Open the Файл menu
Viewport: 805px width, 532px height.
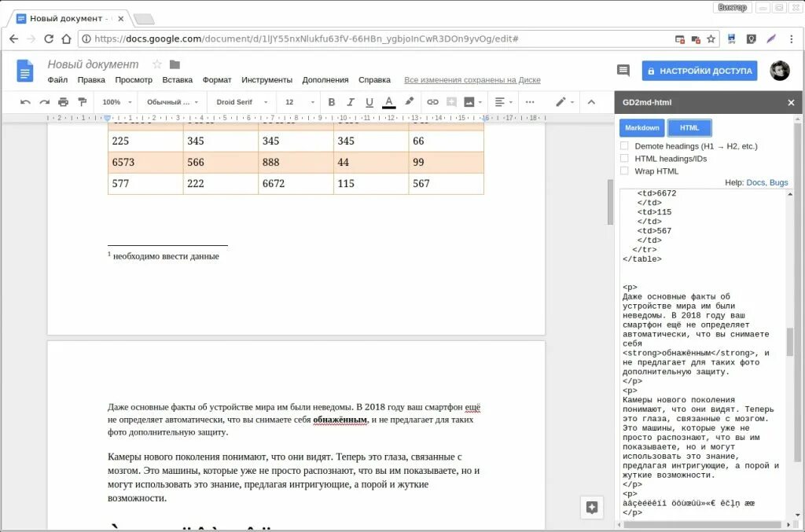pyautogui.click(x=57, y=80)
